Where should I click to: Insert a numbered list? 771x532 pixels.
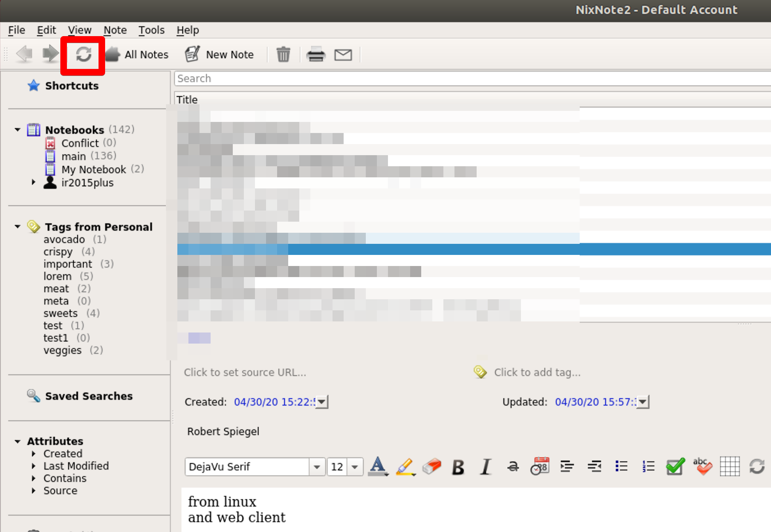coord(648,466)
